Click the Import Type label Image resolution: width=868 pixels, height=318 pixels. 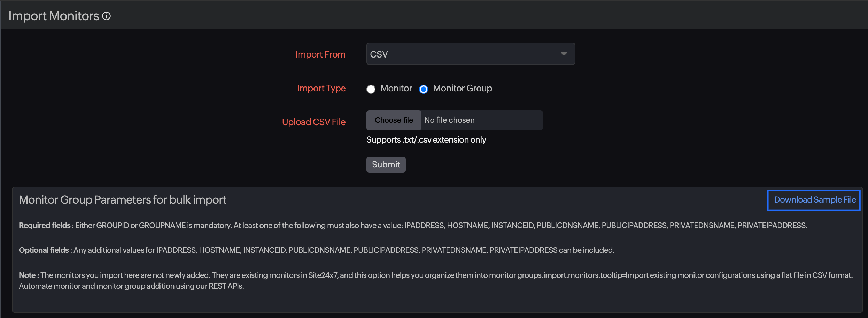[x=321, y=88]
